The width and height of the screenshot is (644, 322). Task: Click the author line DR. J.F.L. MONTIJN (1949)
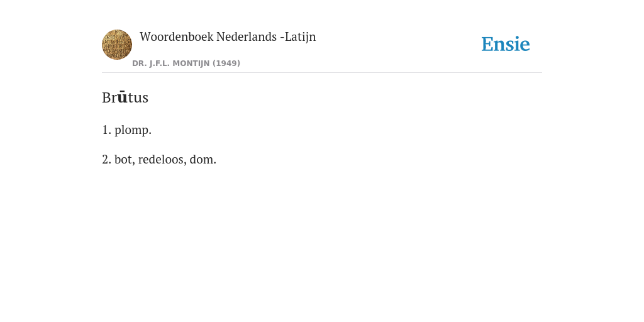pyautogui.click(x=186, y=64)
